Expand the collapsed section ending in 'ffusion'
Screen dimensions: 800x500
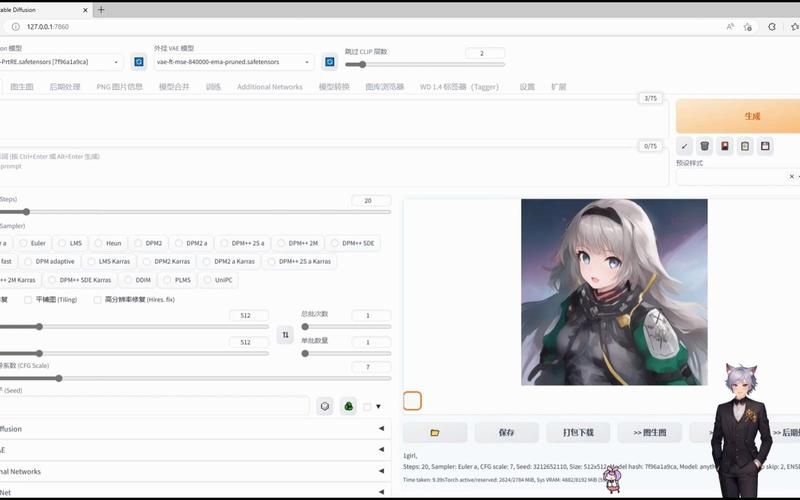click(194, 429)
